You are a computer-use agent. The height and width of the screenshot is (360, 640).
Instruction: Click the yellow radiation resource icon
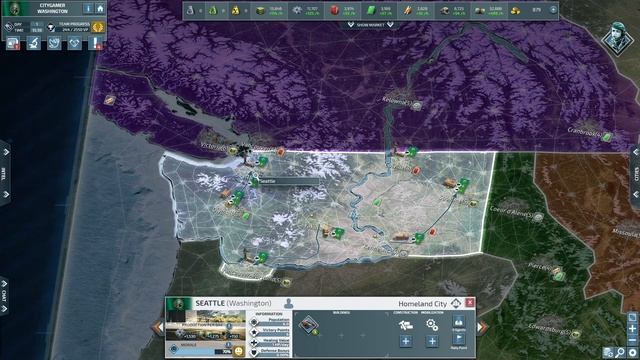pos(236,11)
